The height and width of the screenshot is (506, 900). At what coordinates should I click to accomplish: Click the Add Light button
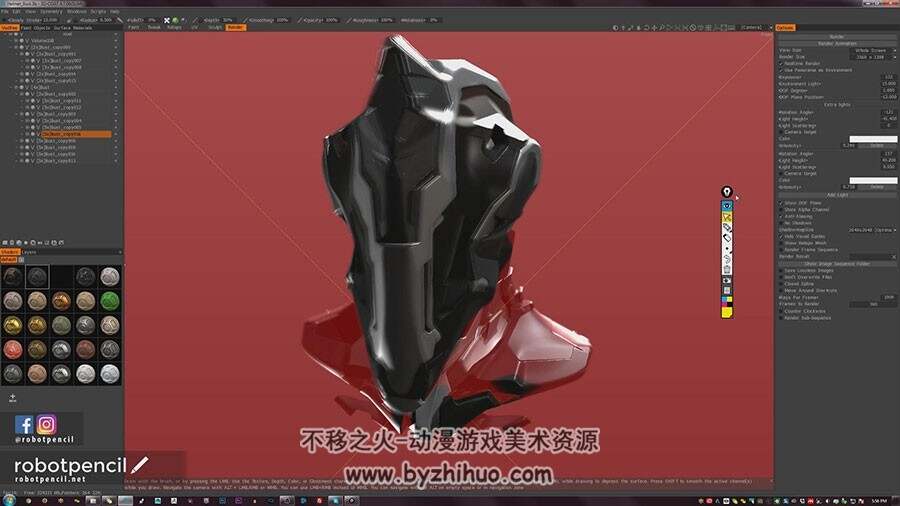[x=837, y=195]
